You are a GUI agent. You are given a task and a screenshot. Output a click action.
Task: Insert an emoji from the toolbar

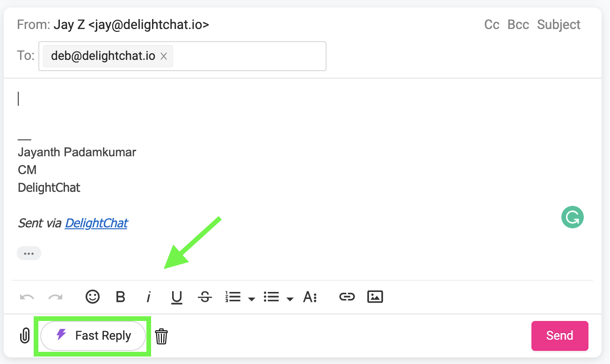93,297
